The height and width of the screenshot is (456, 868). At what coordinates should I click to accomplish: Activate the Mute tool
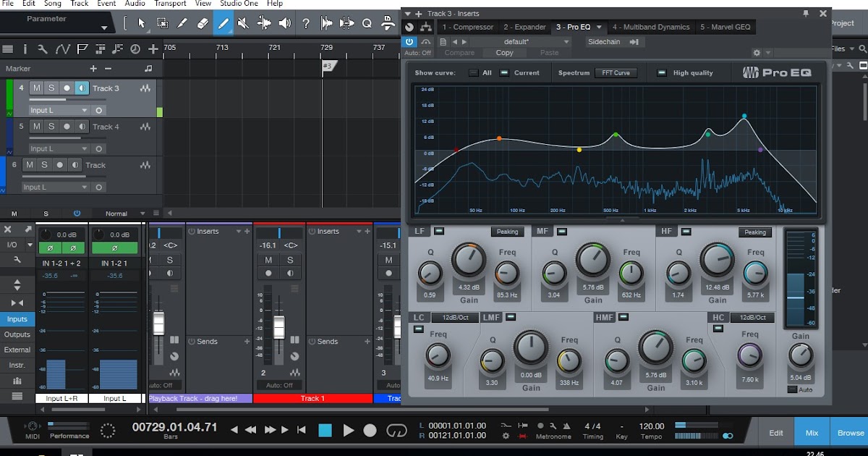tap(243, 22)
